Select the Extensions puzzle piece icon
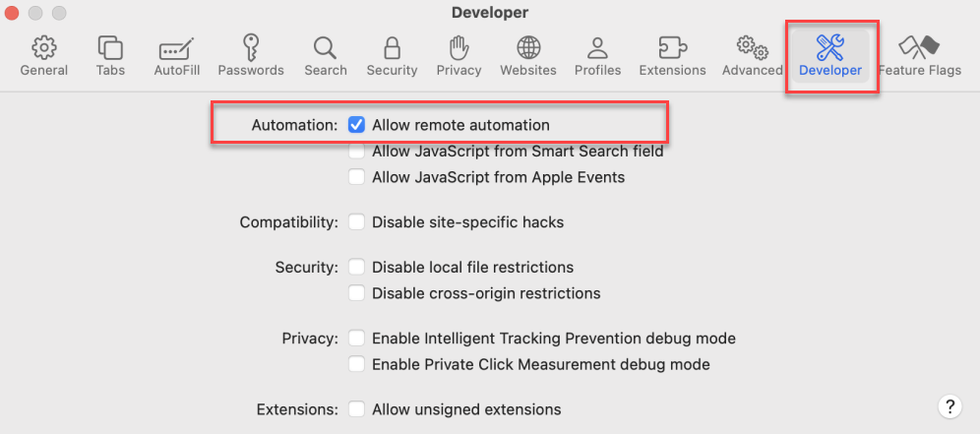 [672, 47]
